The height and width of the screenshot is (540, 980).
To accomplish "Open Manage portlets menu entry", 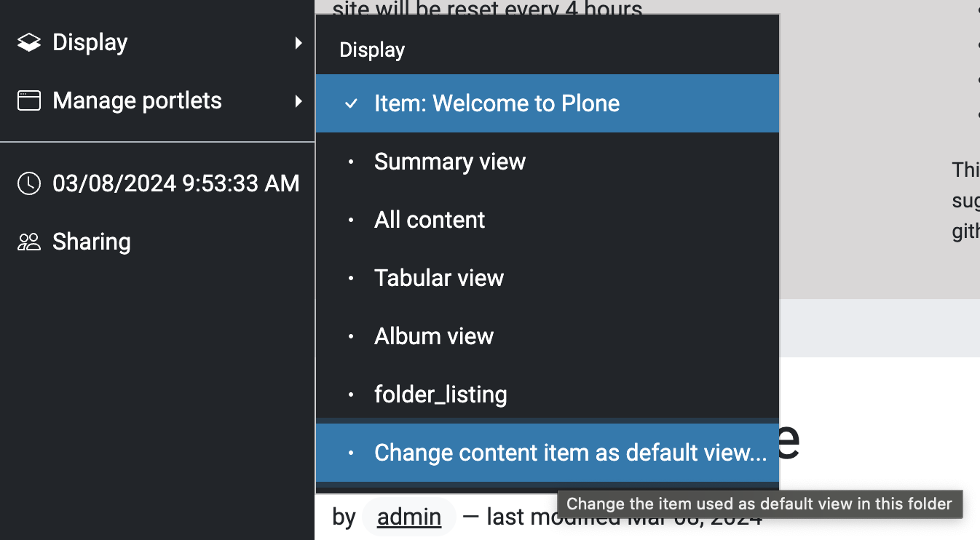I will [157, 100].
